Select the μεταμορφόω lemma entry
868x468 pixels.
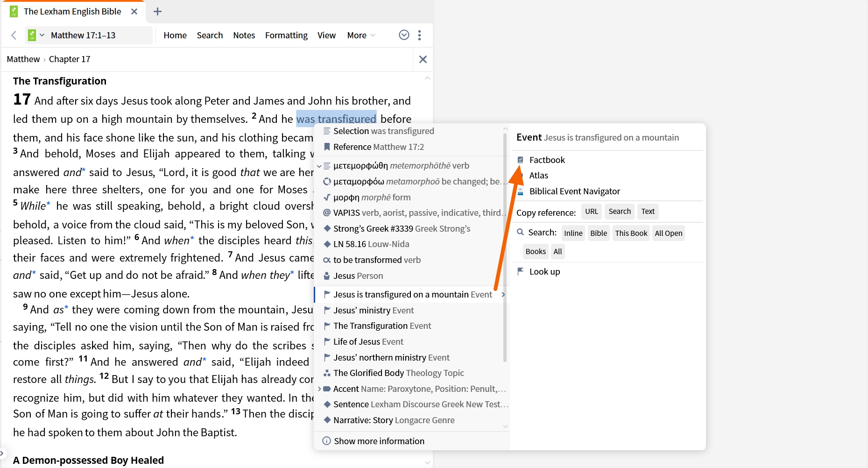coord(411,181)
